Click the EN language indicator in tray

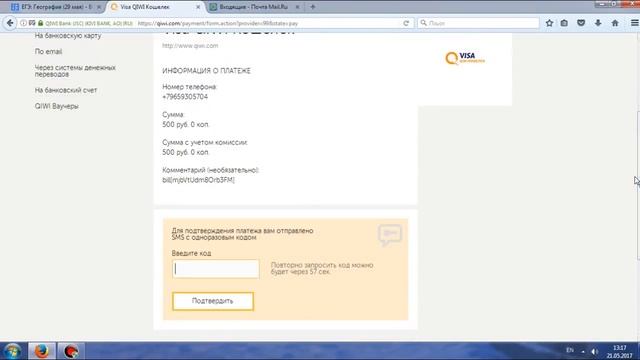[x=570, y=350]
